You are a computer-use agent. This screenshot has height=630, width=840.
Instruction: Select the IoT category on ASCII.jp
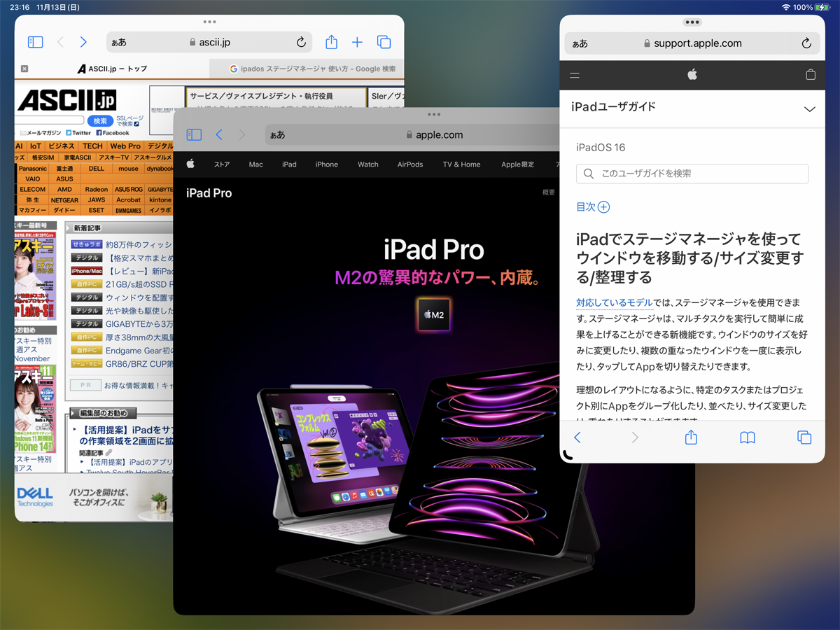click(x=36, y=146)
